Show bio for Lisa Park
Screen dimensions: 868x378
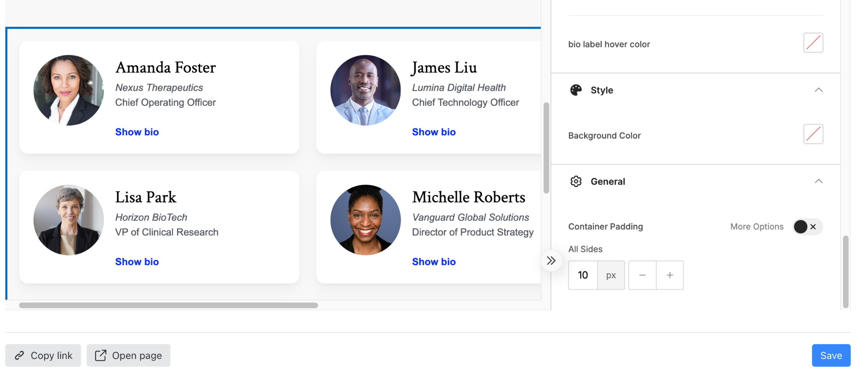click(137, 262)
